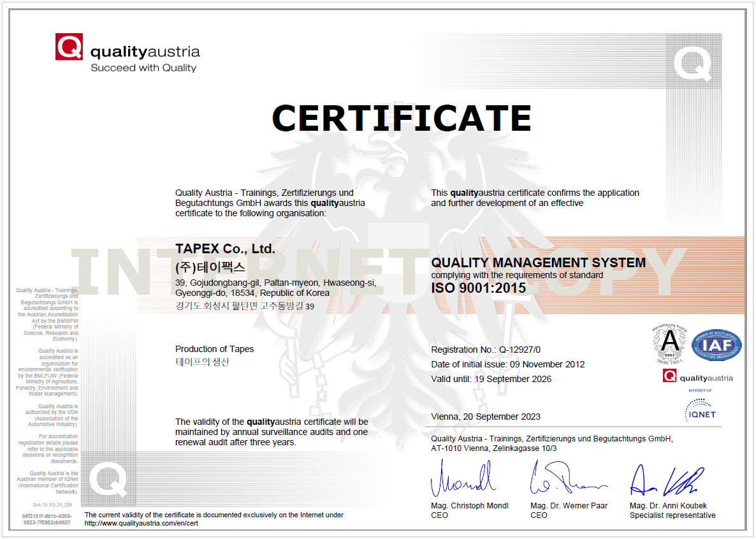Image resolution: width=756 pixels, height=539 pixels.
Task: Click the sidebar note about IQNet membership
Action: (x=47, y=482)
